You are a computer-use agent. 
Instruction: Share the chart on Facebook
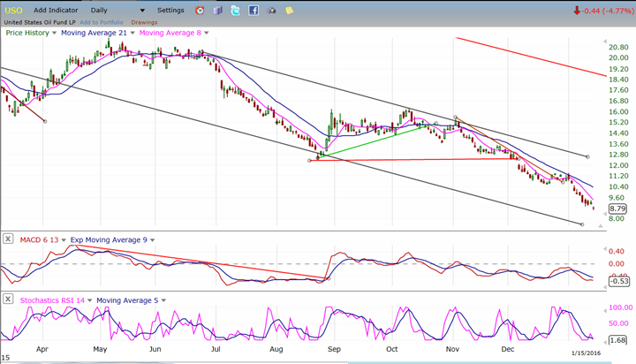254,11
